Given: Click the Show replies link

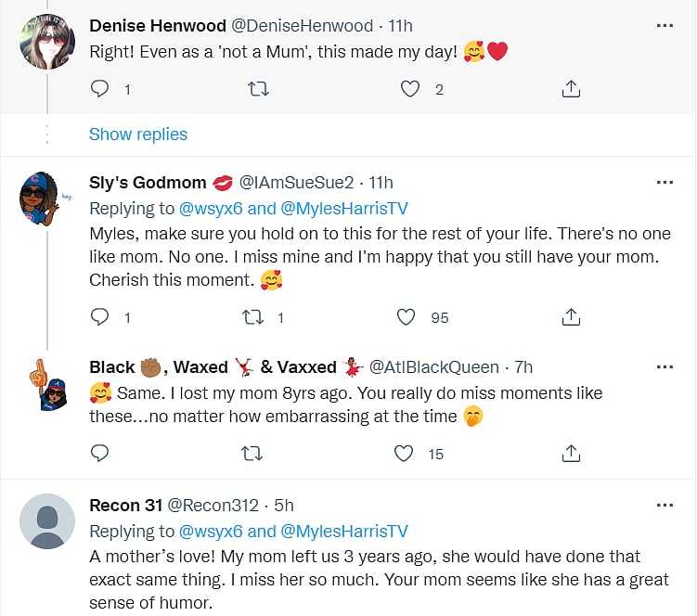Looking at the screenshot, I should [x=138, y=135].
